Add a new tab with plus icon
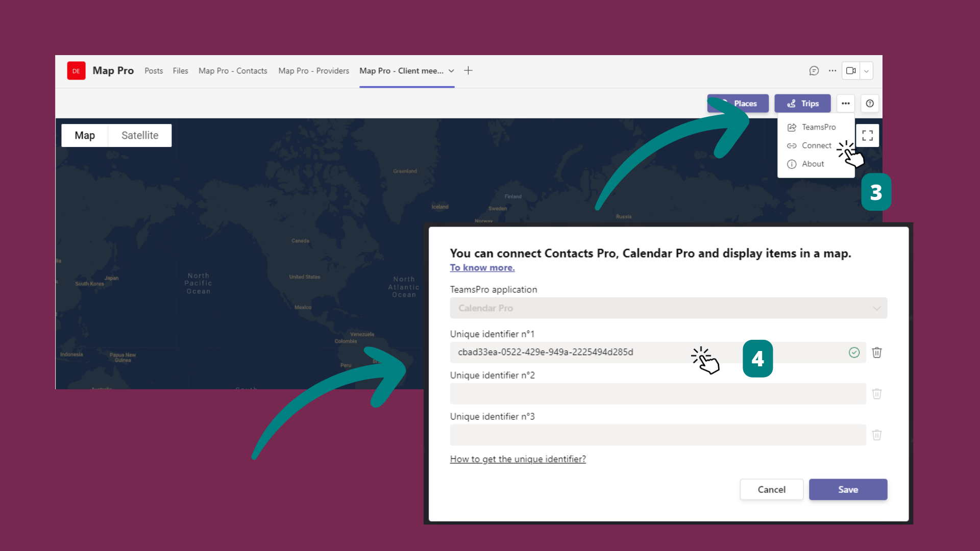This screenshot has width=980, height=551. point(468,70)
